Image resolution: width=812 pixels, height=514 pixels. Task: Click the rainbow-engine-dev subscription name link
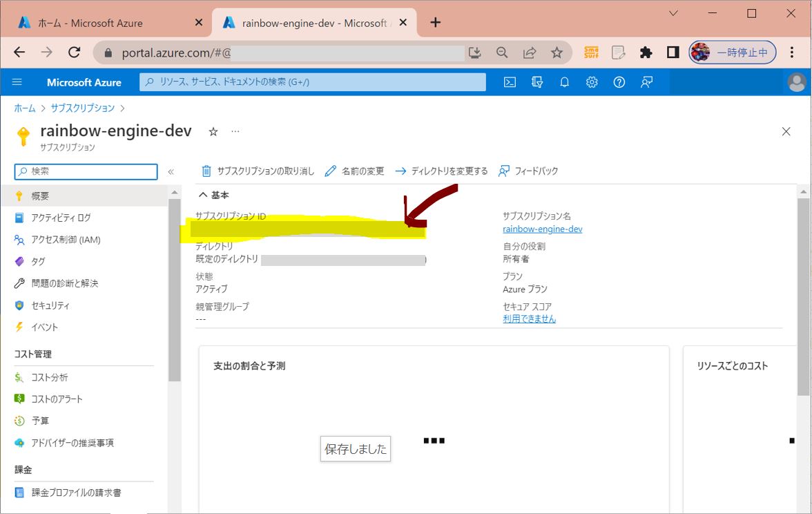(x=542, y=229)
